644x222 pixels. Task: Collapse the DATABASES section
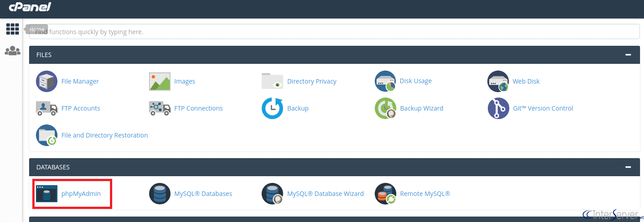(x=628, y=167)
